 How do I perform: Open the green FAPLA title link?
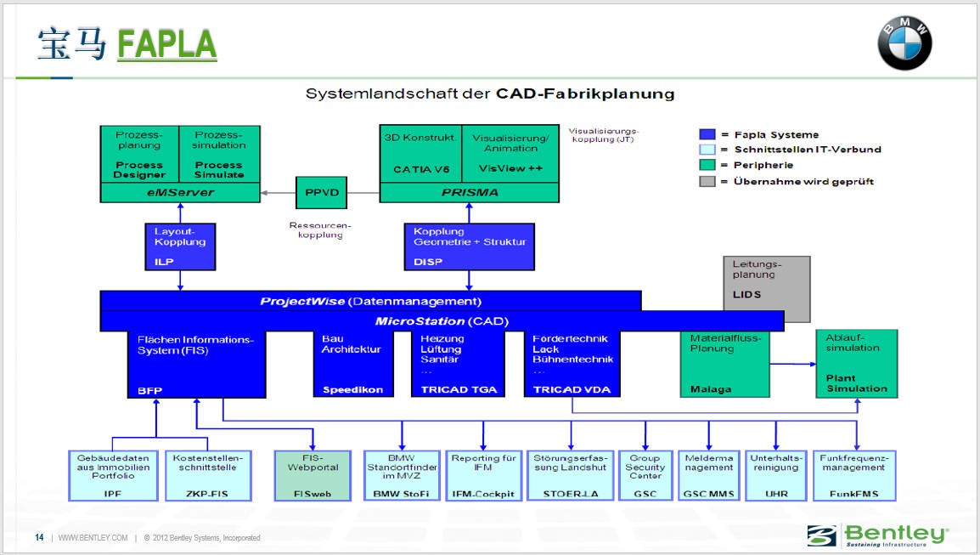[x=167, y=44]
